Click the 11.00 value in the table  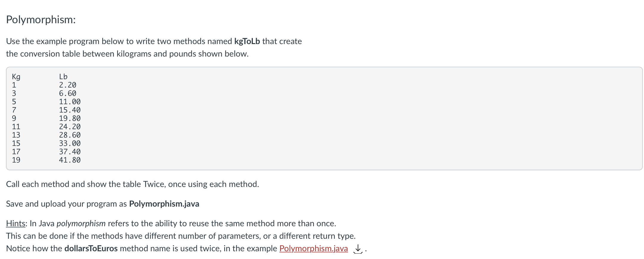click(x=70, y=102)
